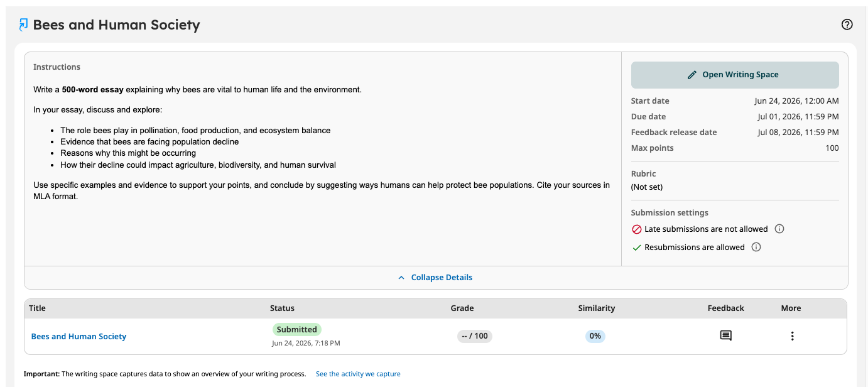Click bullet Evidence that bees are facing decline

pyautogui.click(x=149, y=142)
